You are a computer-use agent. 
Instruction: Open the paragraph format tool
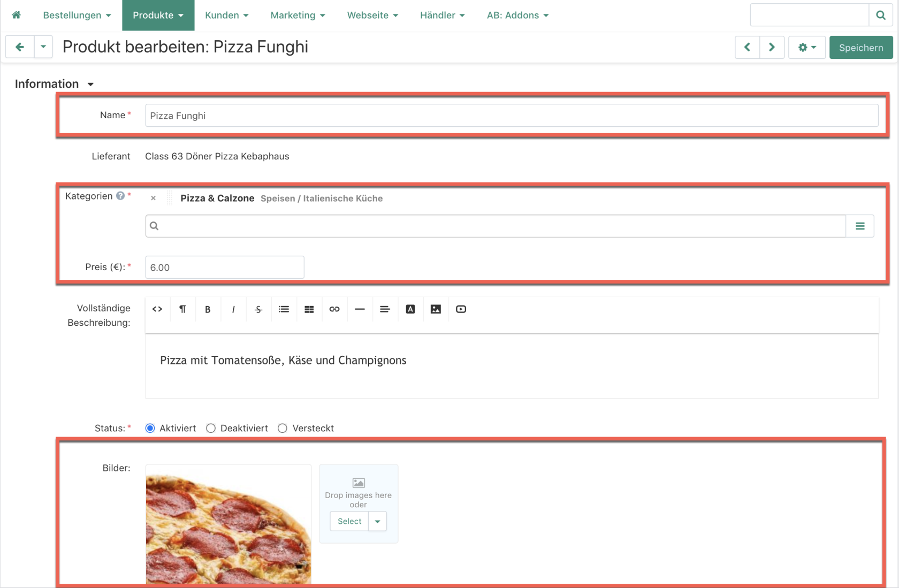182,309
